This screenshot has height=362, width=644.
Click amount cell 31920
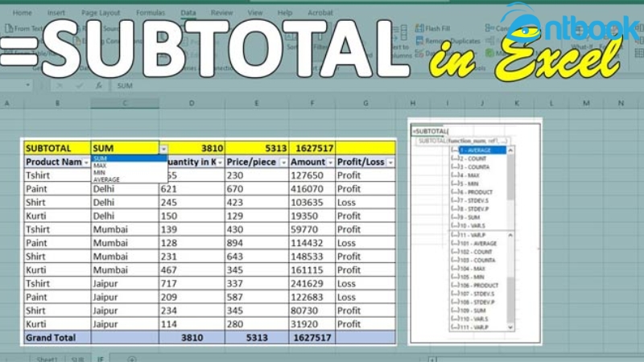(x=312, y=324)
